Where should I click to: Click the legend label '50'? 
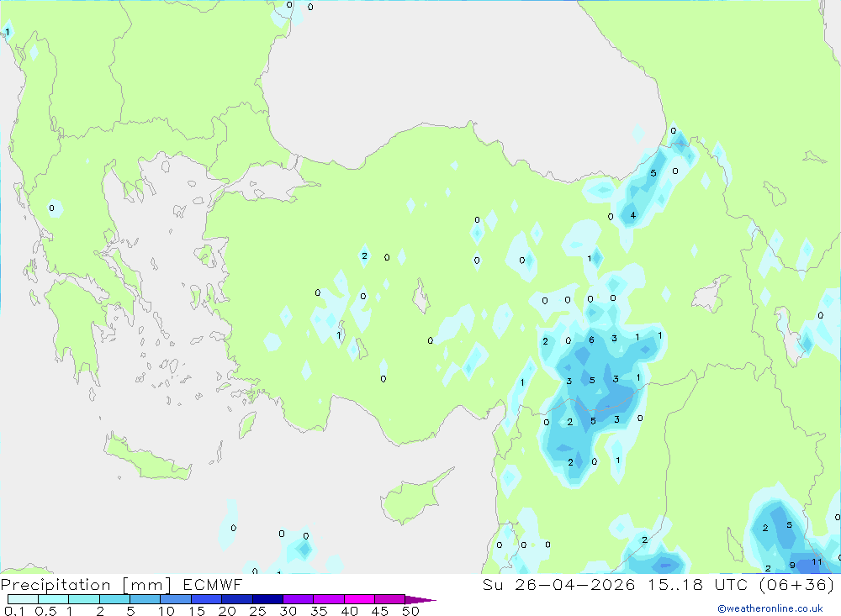410,611
